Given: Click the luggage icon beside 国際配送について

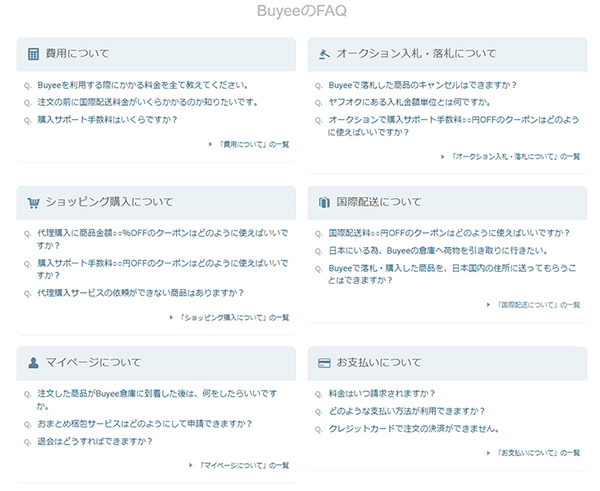Looking at the screenshot, I should [324, 202].
